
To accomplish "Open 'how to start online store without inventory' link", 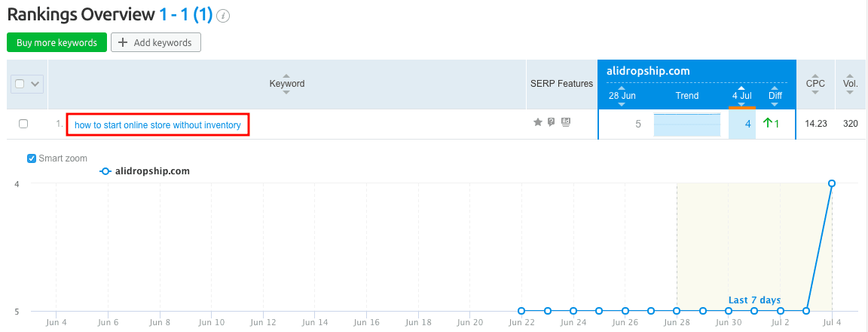I will (157, 125).
